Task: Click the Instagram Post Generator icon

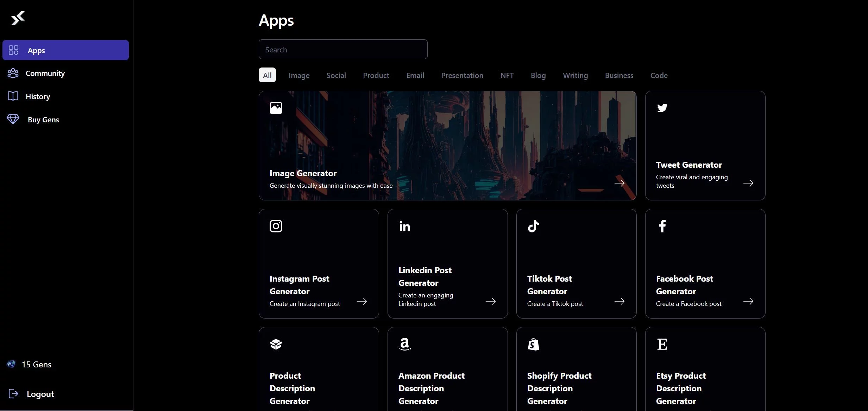Action: pos(276,226)
